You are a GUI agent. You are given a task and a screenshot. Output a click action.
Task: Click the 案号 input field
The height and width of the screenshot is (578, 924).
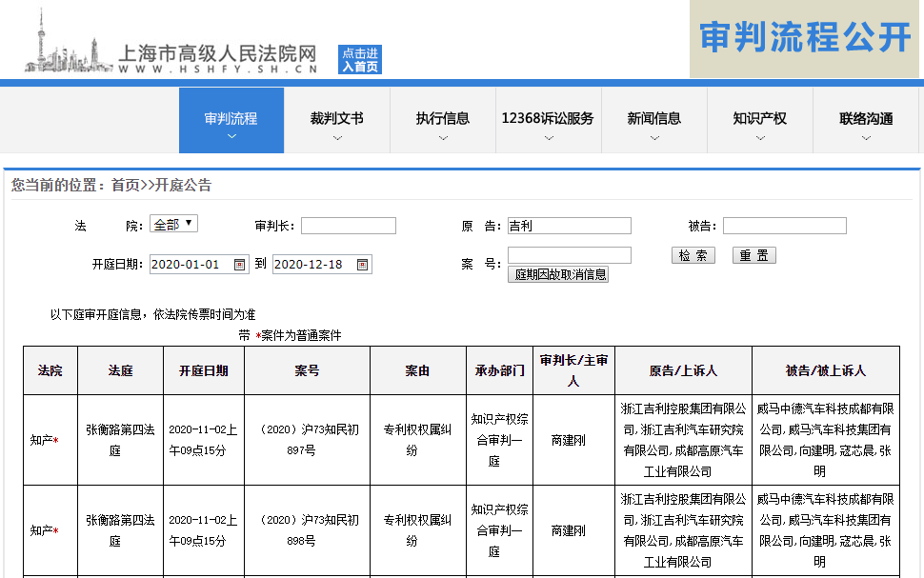click(569, 255)
